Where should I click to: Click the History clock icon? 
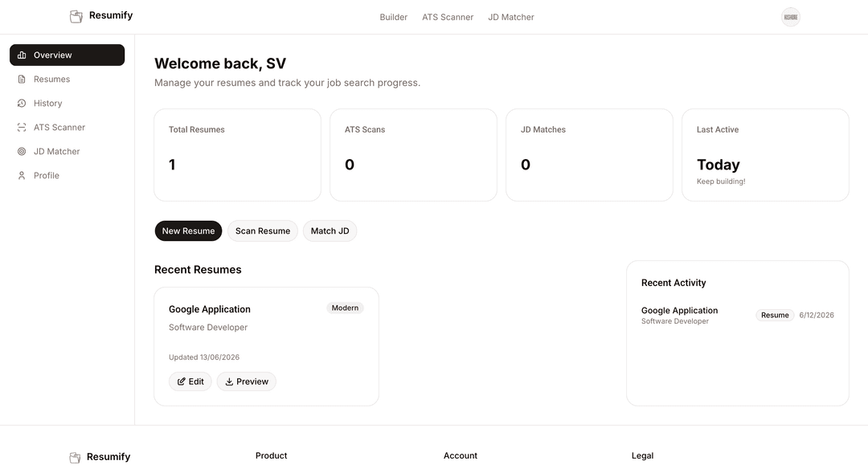(22, 103)
